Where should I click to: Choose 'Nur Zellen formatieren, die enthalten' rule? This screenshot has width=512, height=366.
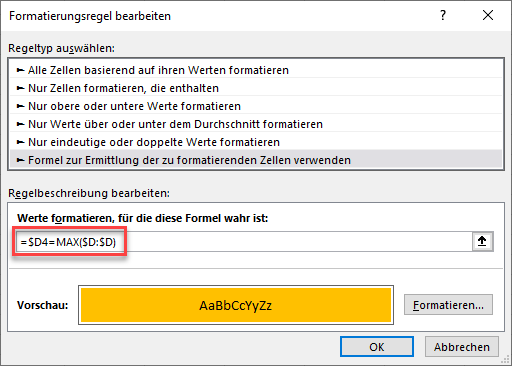point(256,88)
